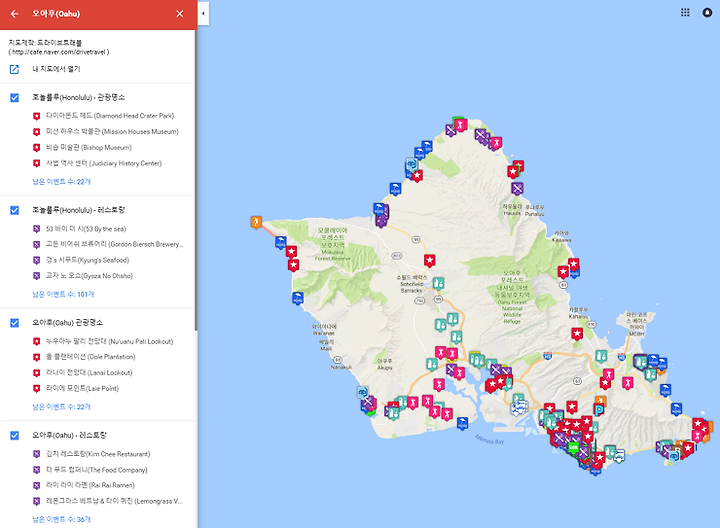This screenshot has height=528, width=720.
Task: Click the red star marker below Kahaluu label
Action: 577,334
